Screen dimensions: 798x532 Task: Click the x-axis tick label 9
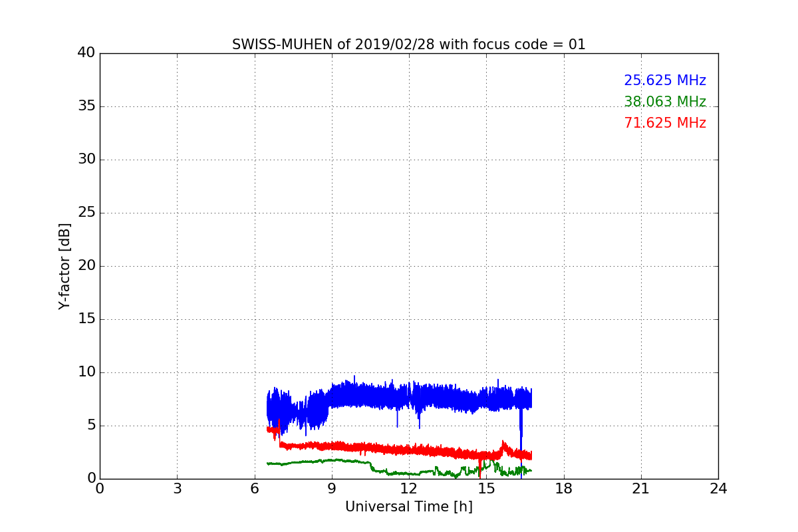332,489
